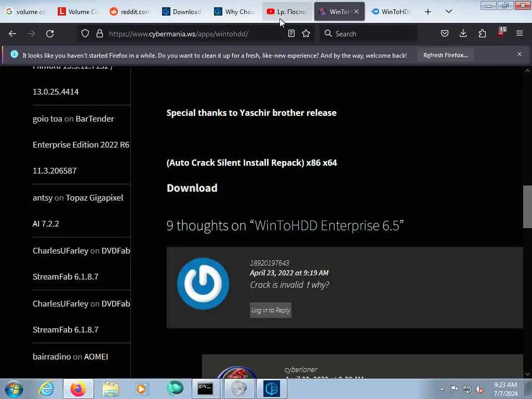532x399 pixels.
Task: Open the Firefox hamburger menu
Action: tap(520, 33)
